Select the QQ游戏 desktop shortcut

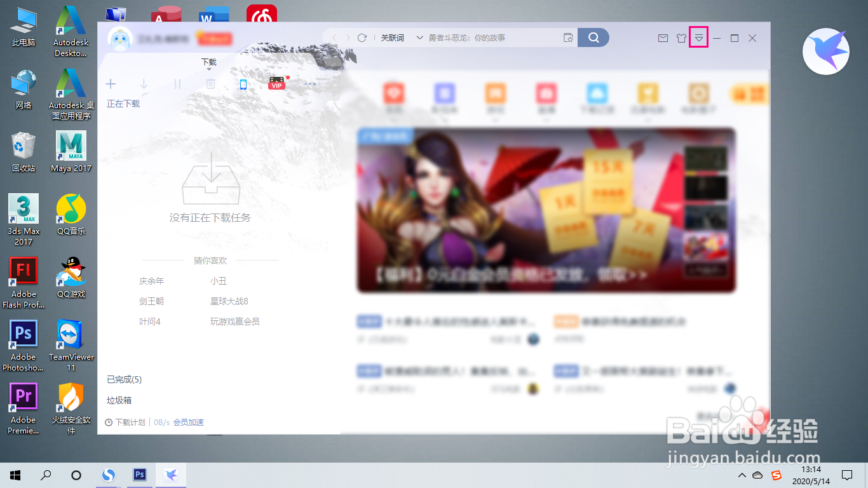[71, 278]
